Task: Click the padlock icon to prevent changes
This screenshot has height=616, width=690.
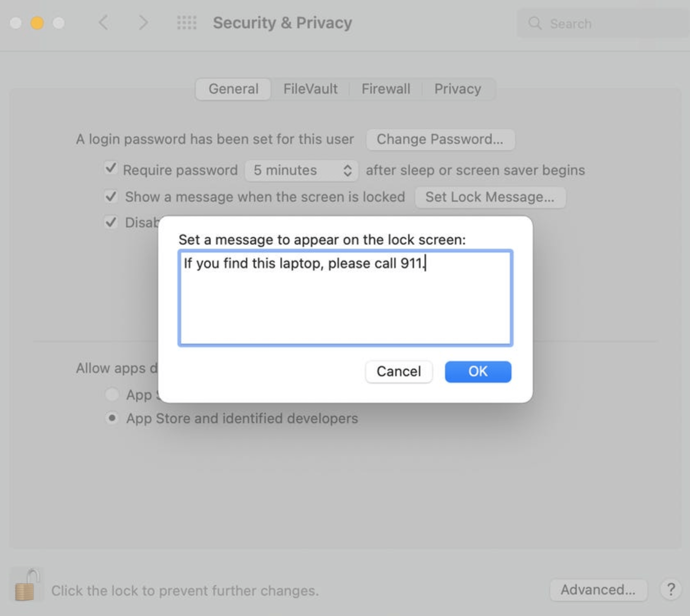Action: (x=26, y=585)
